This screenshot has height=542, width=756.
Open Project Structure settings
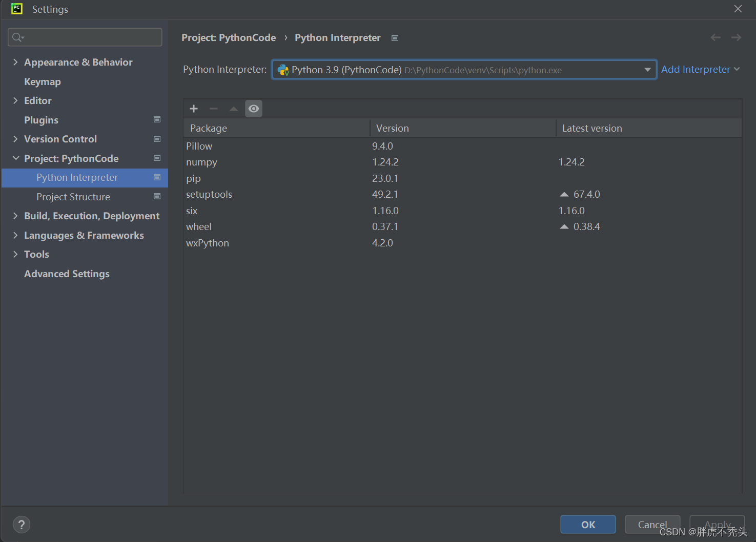tap(73, 197)
